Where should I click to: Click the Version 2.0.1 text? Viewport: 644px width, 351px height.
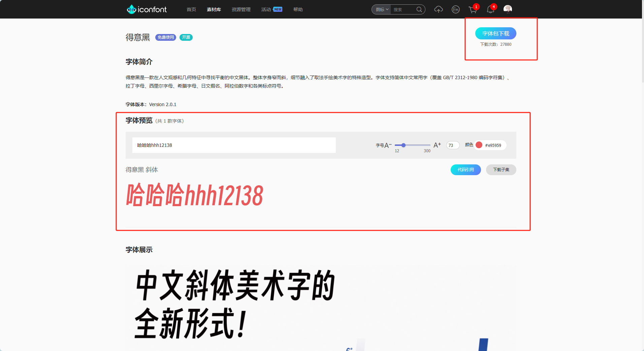[163, 104]
